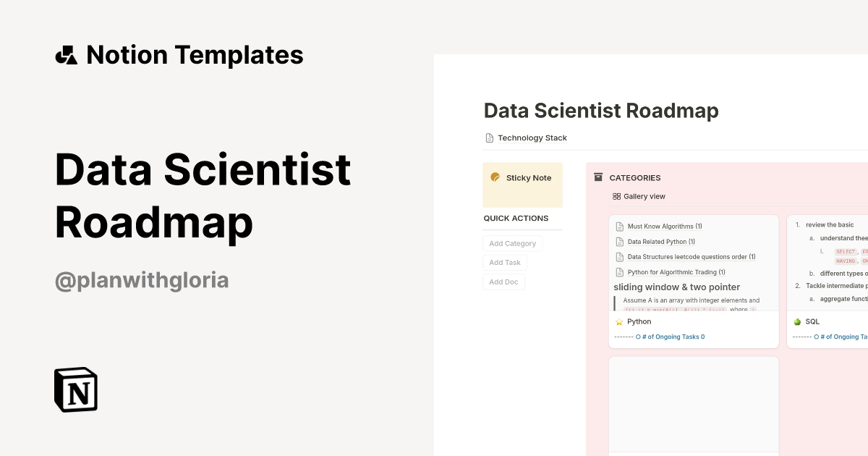The width and height of the screenshot is (868, 456).
Task: Click the "Add Category" quick action
Action: click(x=512, y=243)
